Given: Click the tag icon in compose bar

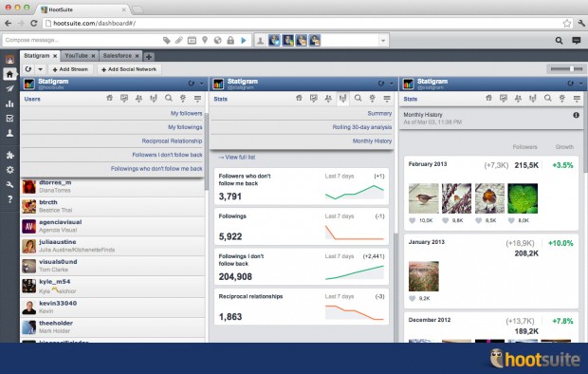Looking at the screenshot, I should click(167, 40).
